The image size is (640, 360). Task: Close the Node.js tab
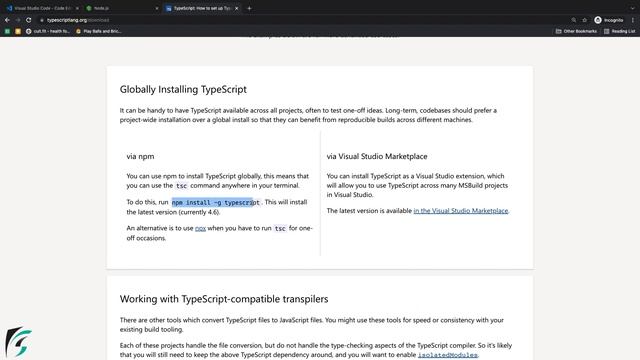coord(157,8)
